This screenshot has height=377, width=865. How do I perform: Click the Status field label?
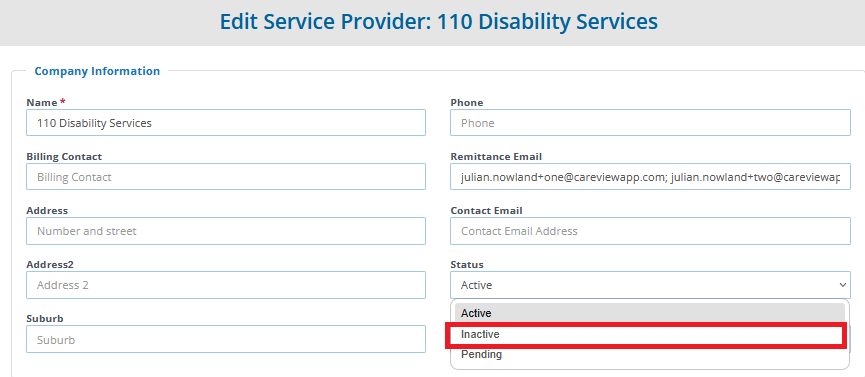coord(467,264)
